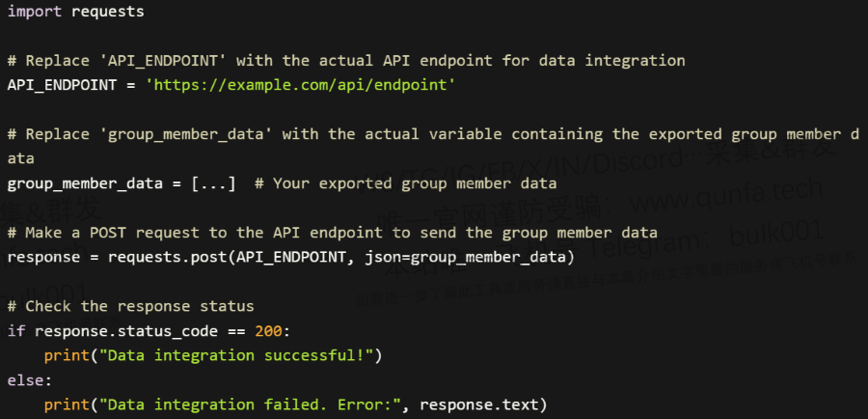Click the comment about replacing 'API_ENDPOINT'
This screenshot has width=868, height=419.
pos(346,61)
